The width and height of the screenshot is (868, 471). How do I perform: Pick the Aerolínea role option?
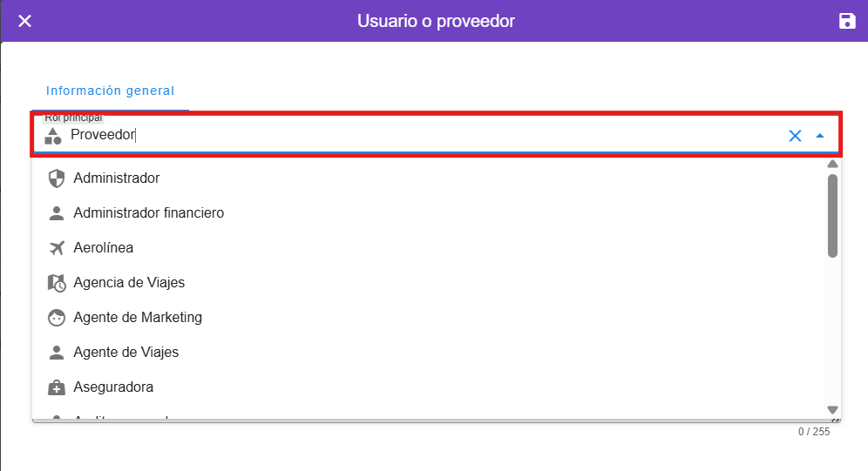pos(104,248)
